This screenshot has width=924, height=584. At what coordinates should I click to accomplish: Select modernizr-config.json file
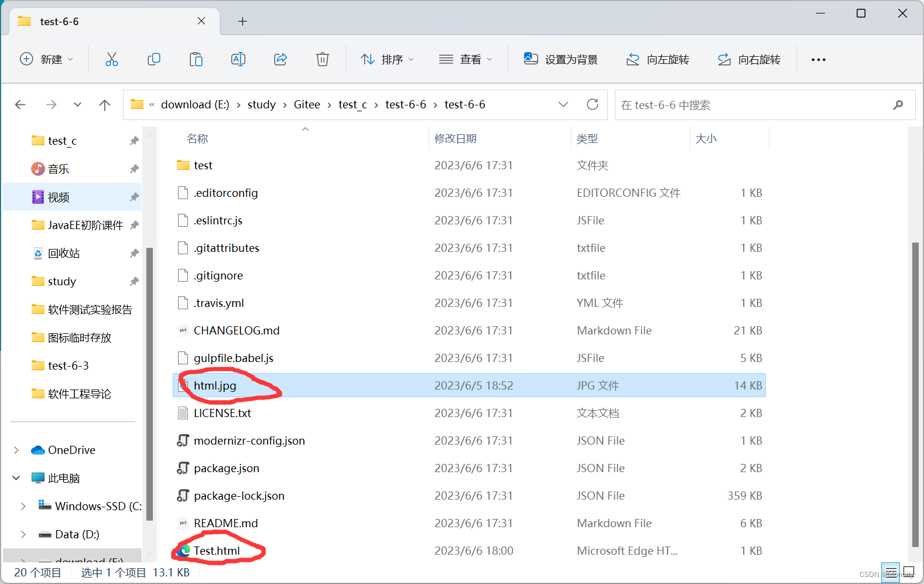pyautogui.click(x=469, y=440)
